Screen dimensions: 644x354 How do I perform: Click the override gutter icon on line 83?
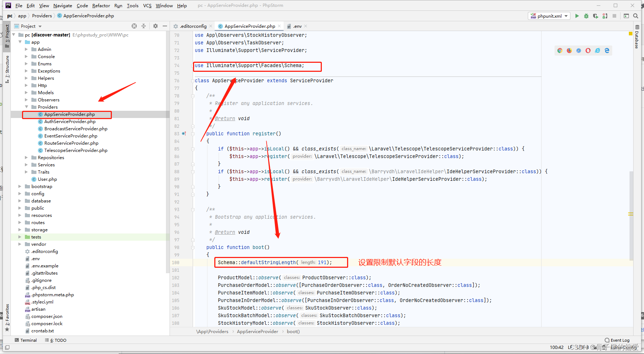click(x=184, y=134)
